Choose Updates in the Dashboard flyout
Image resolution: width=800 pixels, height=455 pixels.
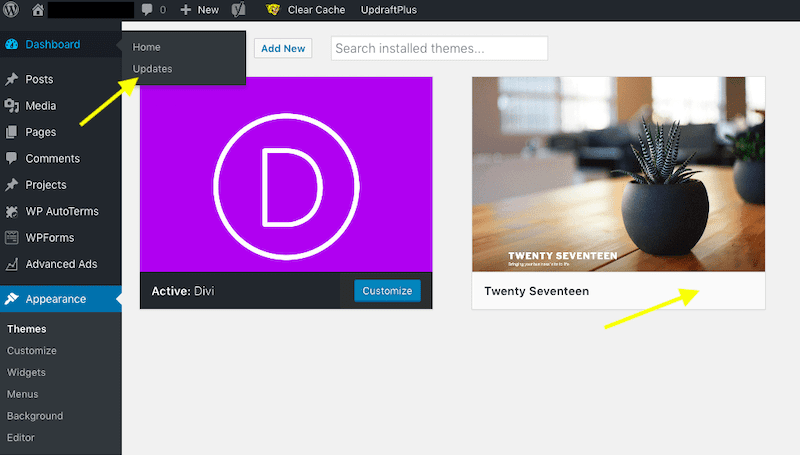click(152, 69)
